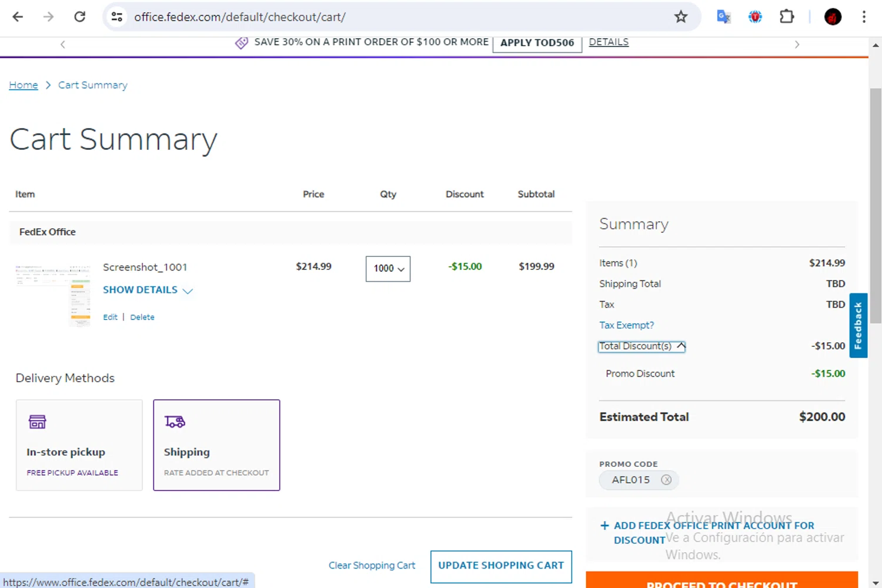Click the FedEx Office seller row
The width and height of the screenshot is (882, 588).
290,232
